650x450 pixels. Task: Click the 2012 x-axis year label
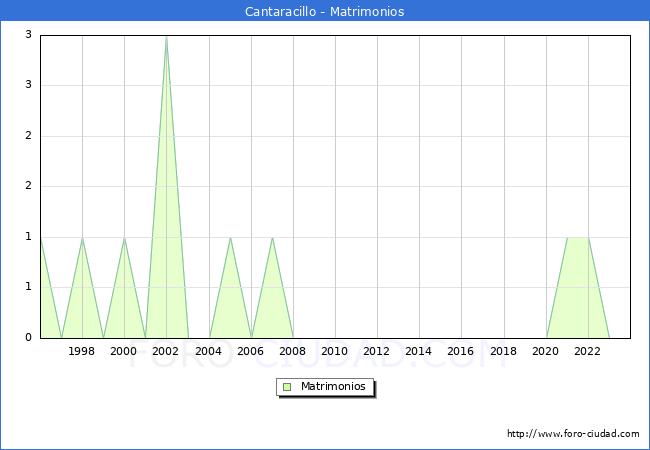coord(377,351)
